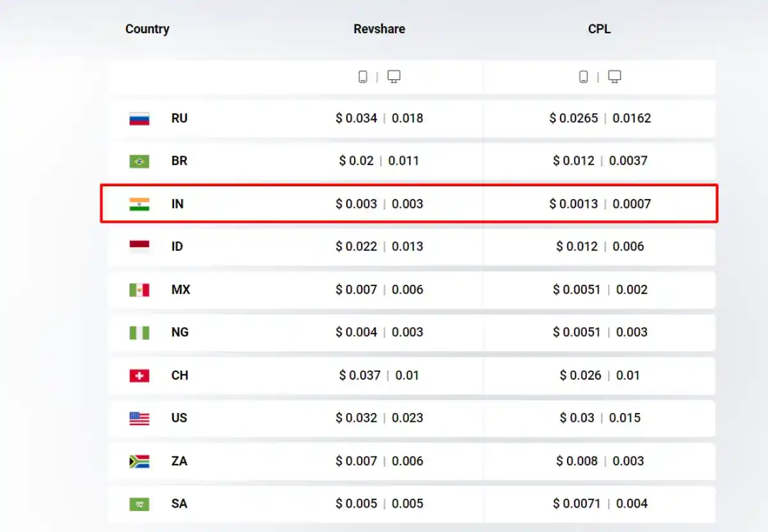Click the India flag icon
The height and width of the screenshot is (532, 768).
click(139, 204)
